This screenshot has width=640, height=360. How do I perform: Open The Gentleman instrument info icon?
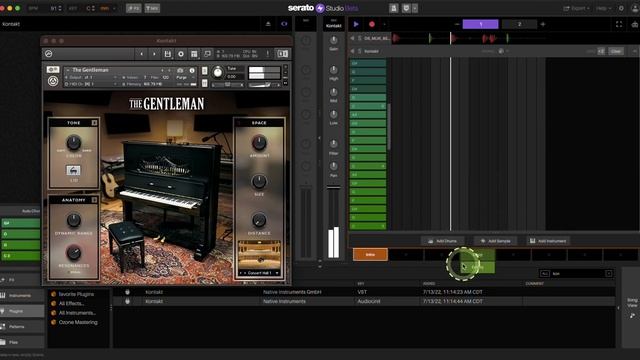[x=192, y=71]
